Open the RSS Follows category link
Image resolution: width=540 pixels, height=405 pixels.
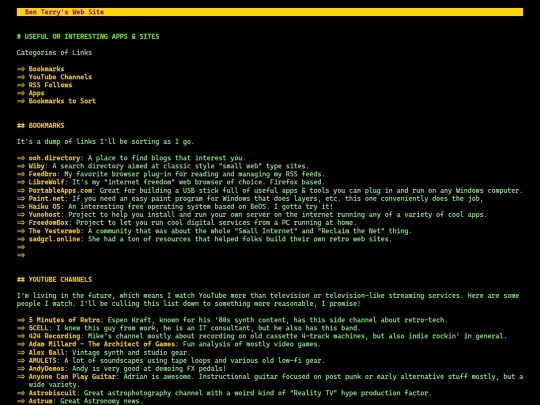click(50, 85)
